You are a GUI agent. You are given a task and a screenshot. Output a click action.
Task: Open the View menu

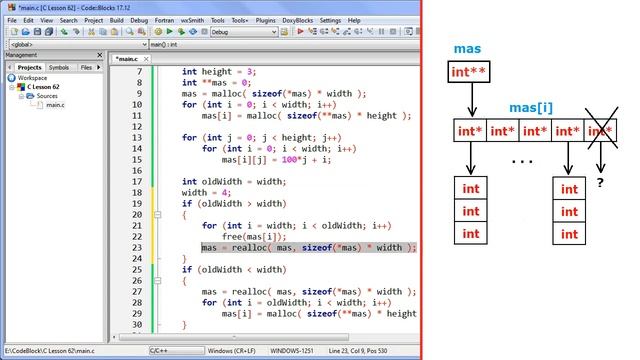[x=47, y=20]
